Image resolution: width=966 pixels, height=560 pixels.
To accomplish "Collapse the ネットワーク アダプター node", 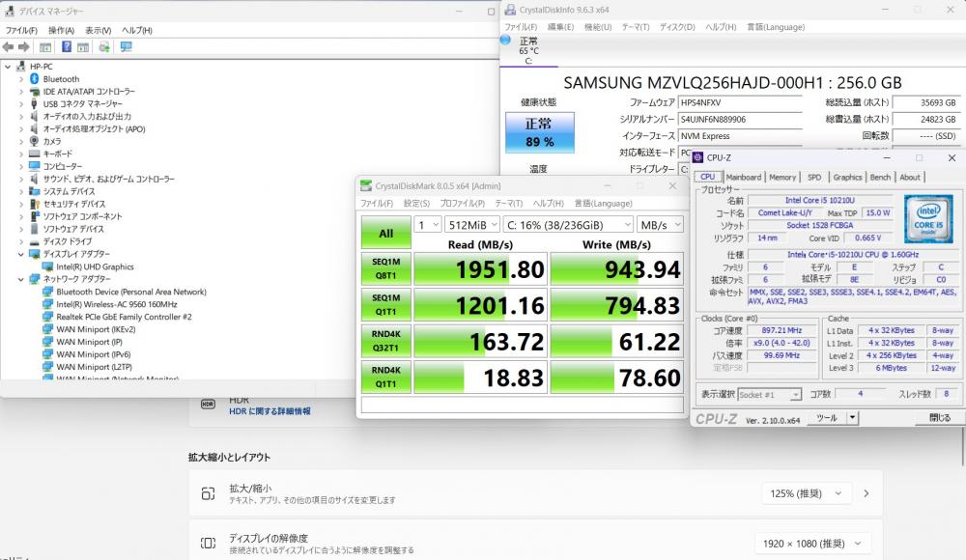I will click(x=21, y=279).
